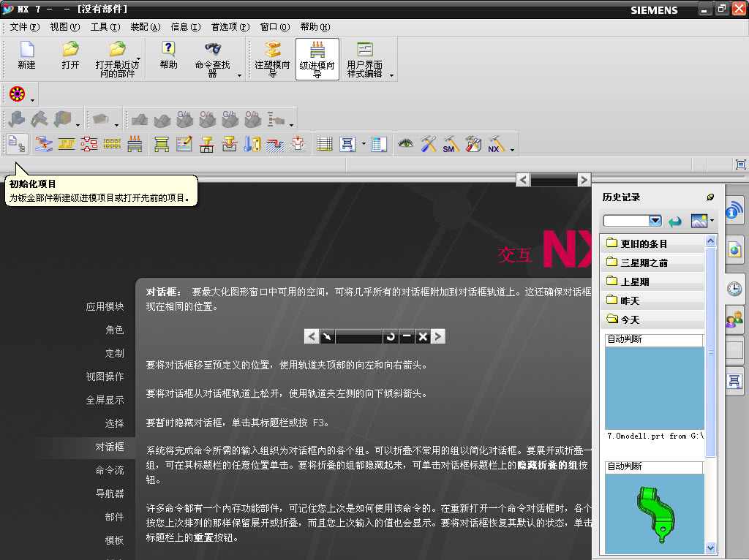
Task: Open the 文件(F) menu
Action: pos(25,27)
